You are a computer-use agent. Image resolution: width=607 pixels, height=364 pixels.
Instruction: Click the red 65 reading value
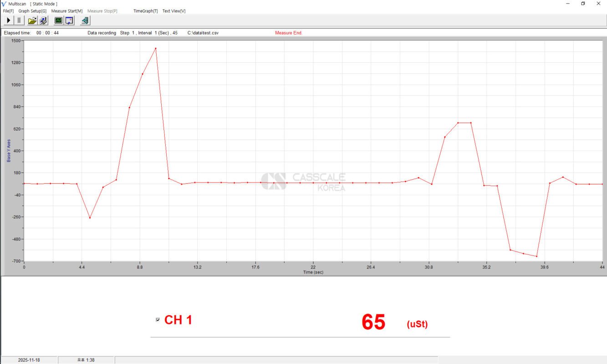[x=373, y=322]
